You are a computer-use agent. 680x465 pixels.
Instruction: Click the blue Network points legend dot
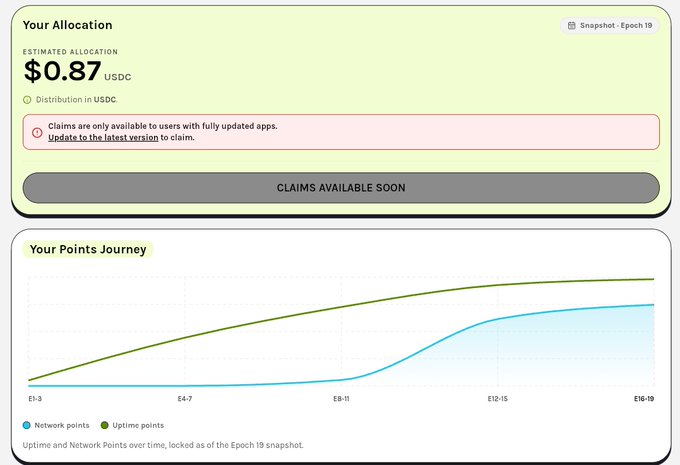tap(26, 425)
